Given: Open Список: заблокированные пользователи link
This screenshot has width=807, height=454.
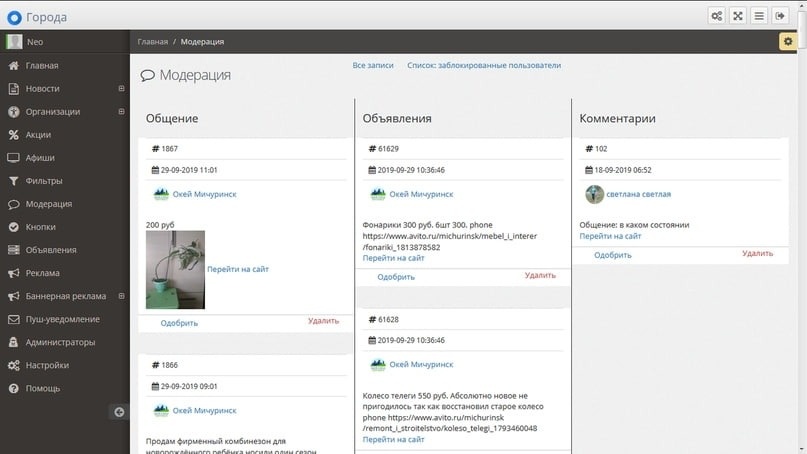Looking at the screenshot, I should 484,65.
